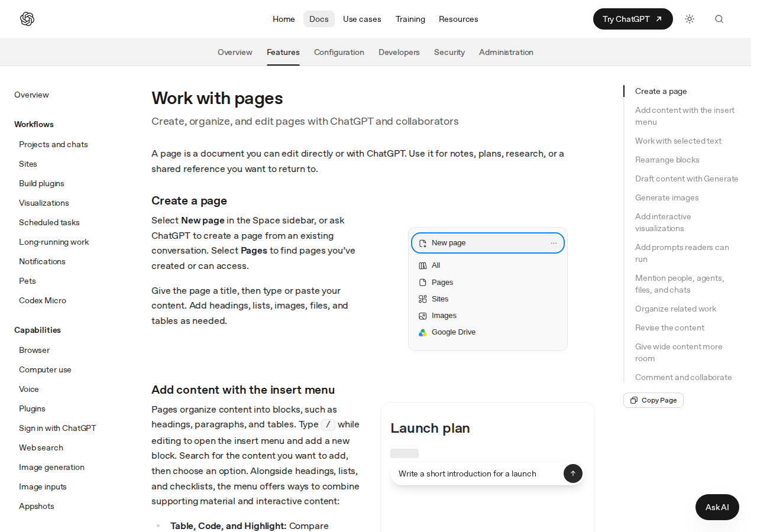Switch to the Administration tab

click(506, 52)
